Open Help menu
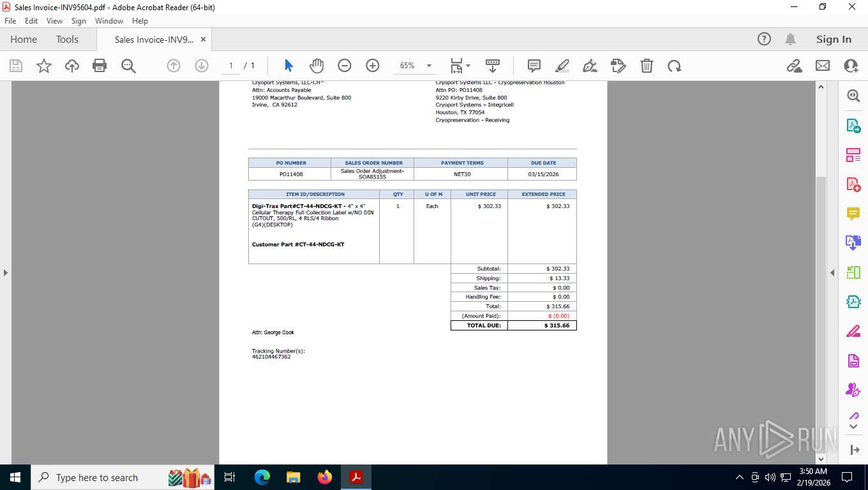Viewport: 868px width, 490px height. click(x=140, y=21)
